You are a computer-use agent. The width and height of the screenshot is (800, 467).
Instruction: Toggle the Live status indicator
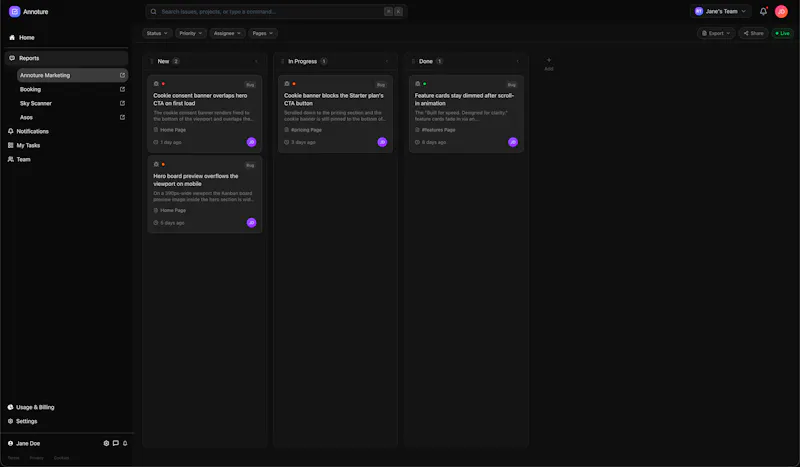click(783, 33)
